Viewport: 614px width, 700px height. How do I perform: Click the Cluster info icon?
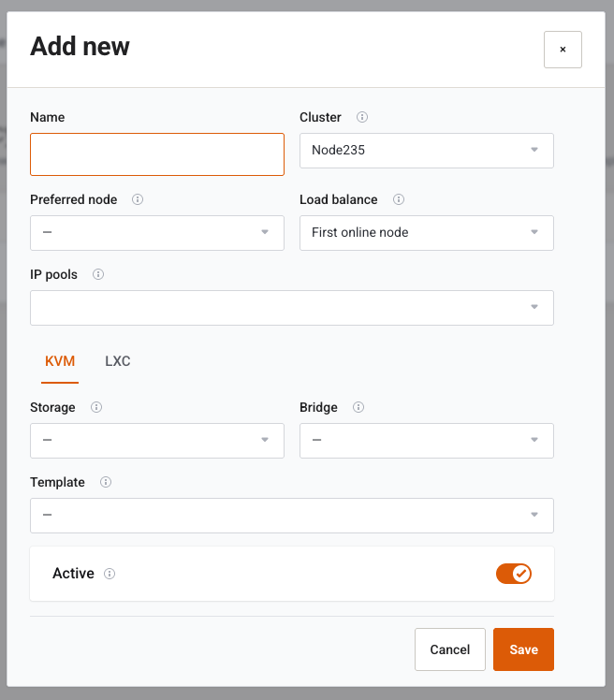click(x=361, y=117)
